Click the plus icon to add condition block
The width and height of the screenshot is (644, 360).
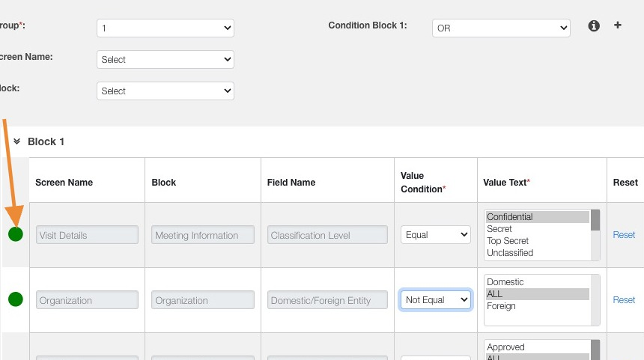(618, 25)
